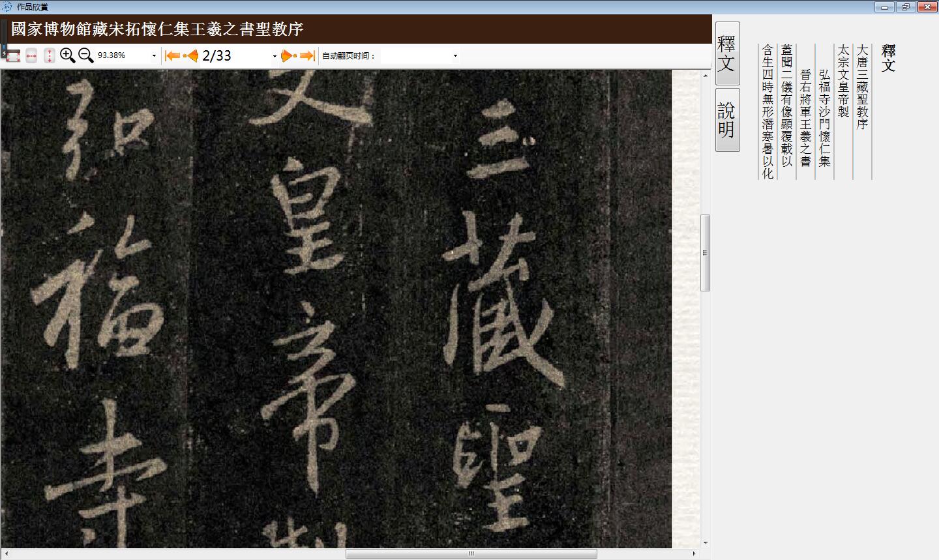This screenshot has height=560, width=939.
Task: Click transcription line 太宗文皇帝製
Action: [843, 81]
